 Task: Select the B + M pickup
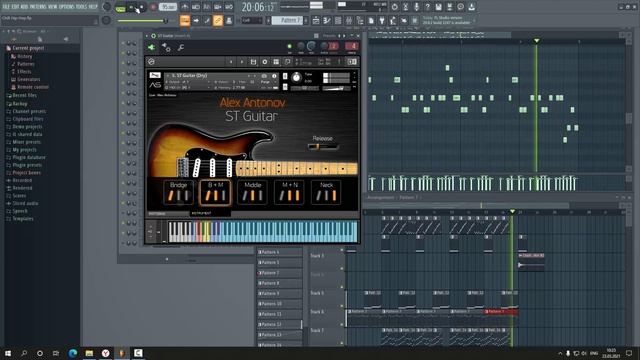point(216,192)
